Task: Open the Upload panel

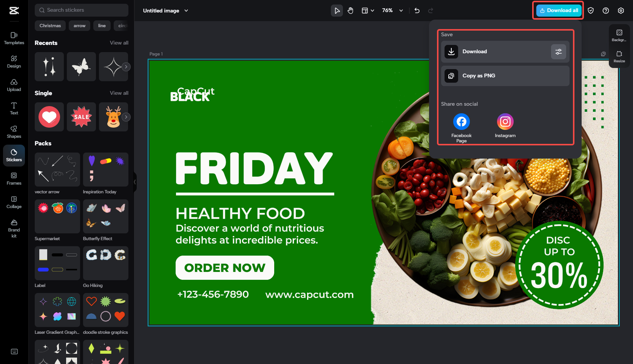Action: point(14,85)
